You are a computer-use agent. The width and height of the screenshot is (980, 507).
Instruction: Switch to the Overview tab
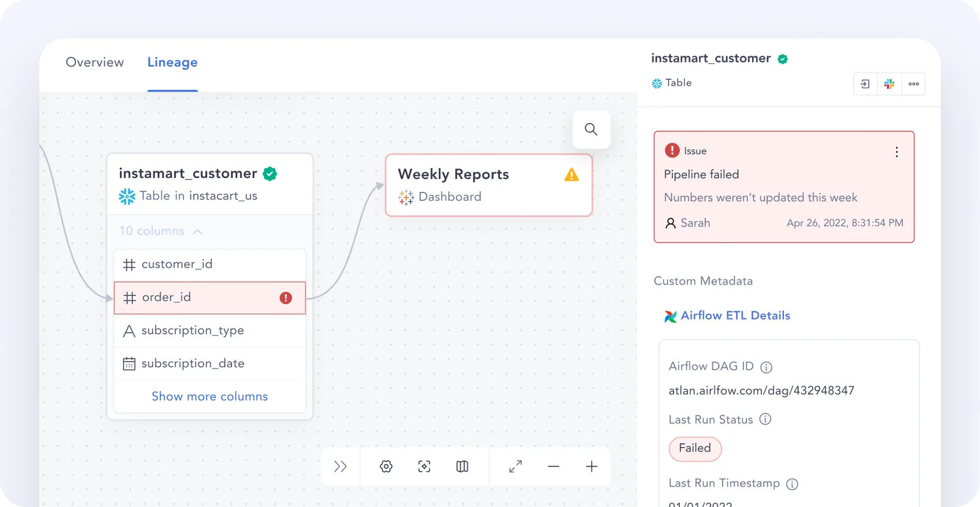point(95,63)
